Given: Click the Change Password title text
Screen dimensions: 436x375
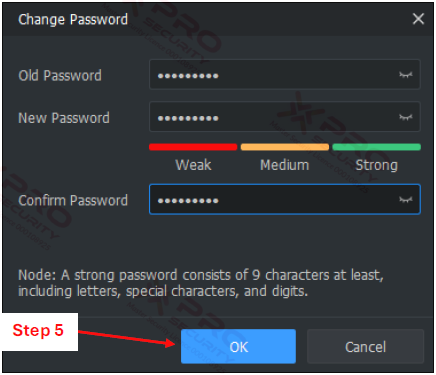Looking at the screenshot, I should (x=73, y=19).
